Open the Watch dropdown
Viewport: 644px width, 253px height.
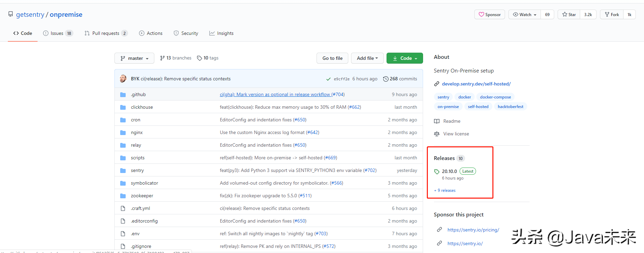coord(524,14)
